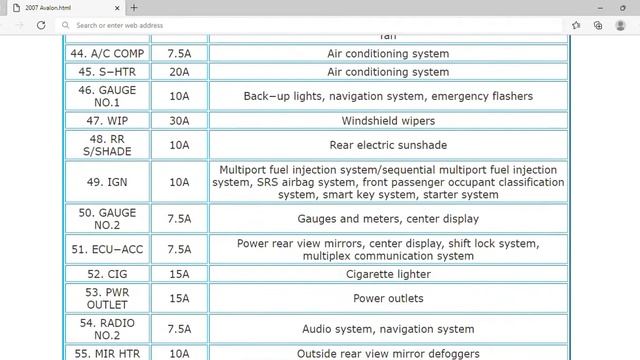This screenshot has height=360, width=640.
Task: Select the 44. A/C COMP cell
Action: [107, 53]
